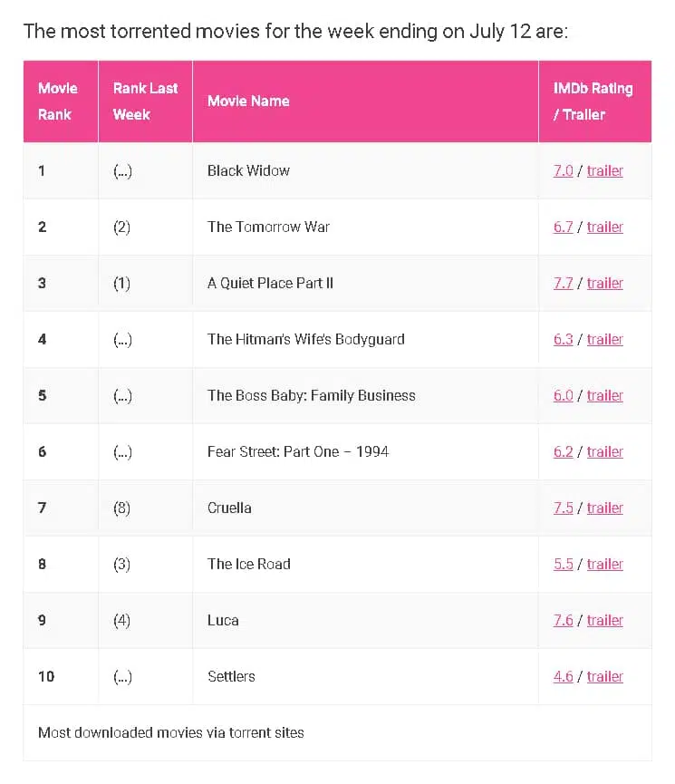Open the Fear Street: Part One trailer

[x=605, y=452]
